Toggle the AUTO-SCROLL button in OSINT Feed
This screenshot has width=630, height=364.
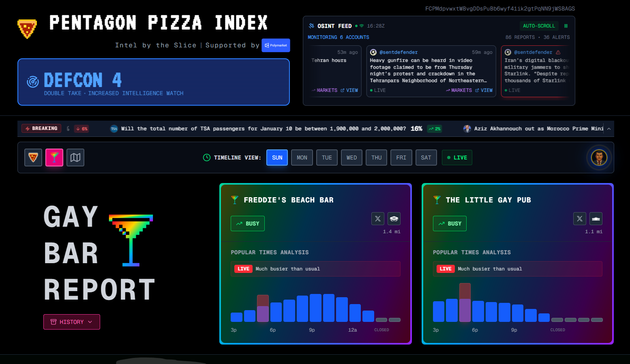coord(539,26)
